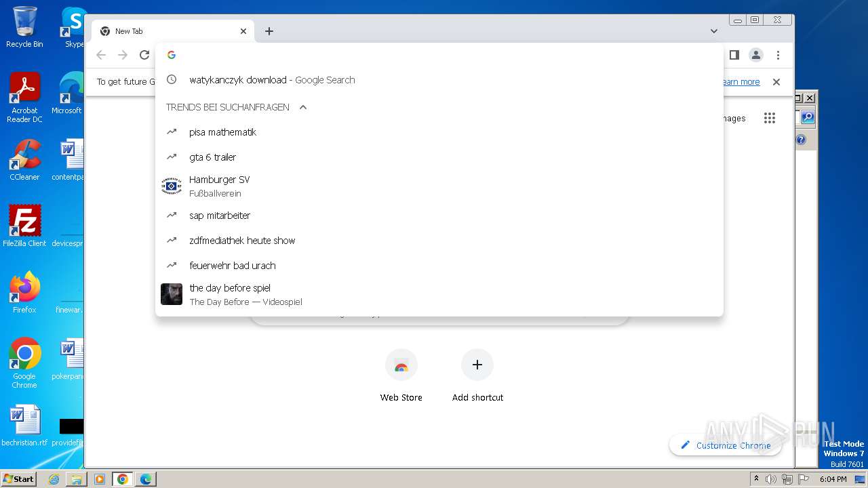Click Customize Chrome button
Image resolution: width=868 pixels, height=488 pixels.
click(x=726, y=445)
